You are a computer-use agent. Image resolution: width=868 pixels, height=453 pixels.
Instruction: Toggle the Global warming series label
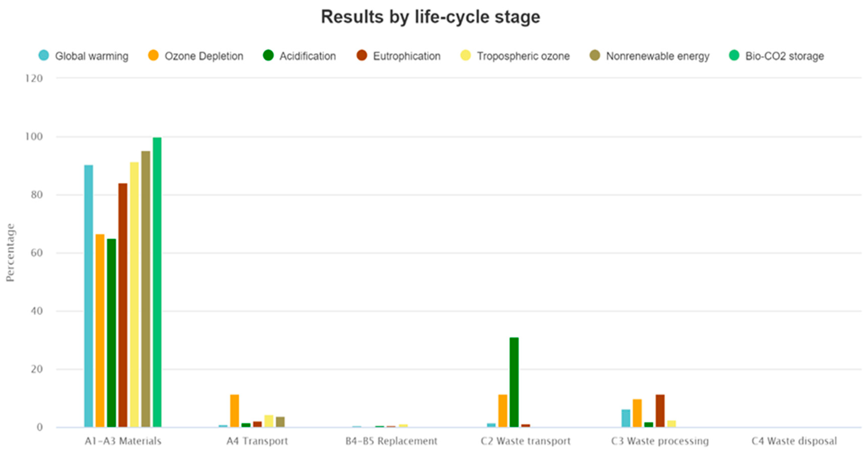92,56
